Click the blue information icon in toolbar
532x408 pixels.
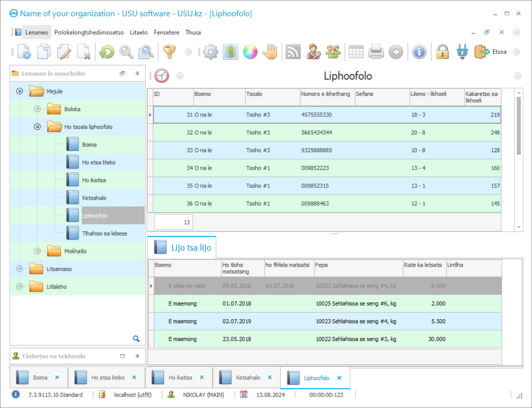419,52
